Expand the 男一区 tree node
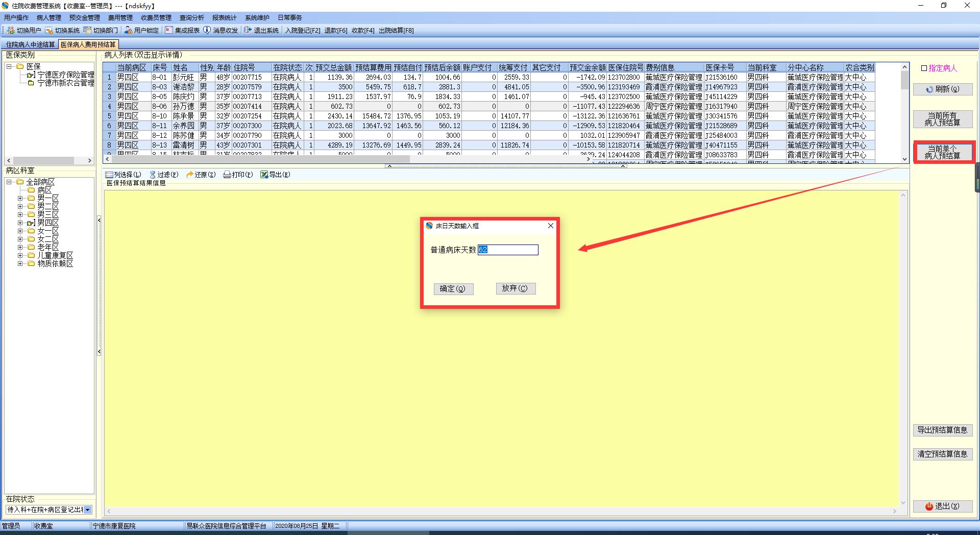 pos(20,198)
